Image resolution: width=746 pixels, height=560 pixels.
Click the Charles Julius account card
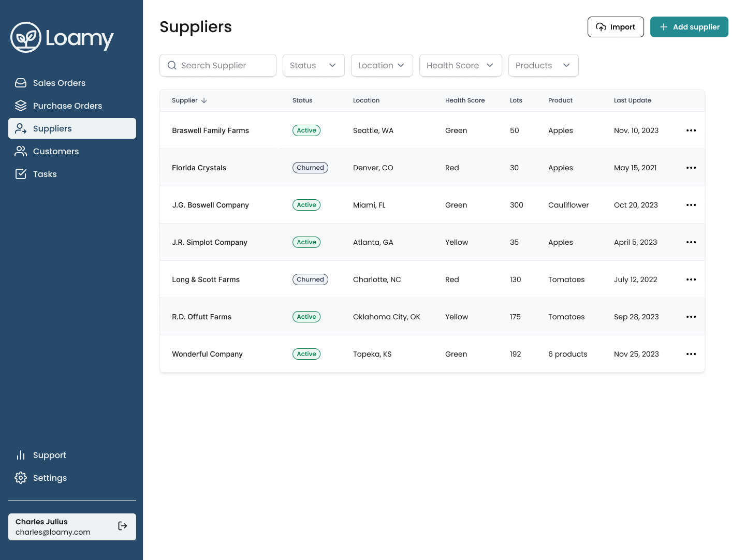[72, 527]
